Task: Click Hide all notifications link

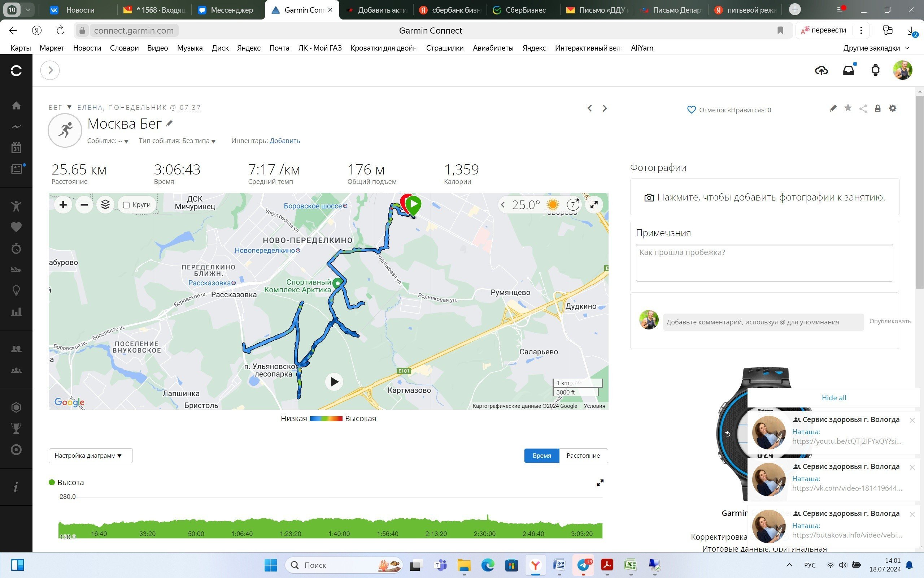Action: (x=834, y=398)
